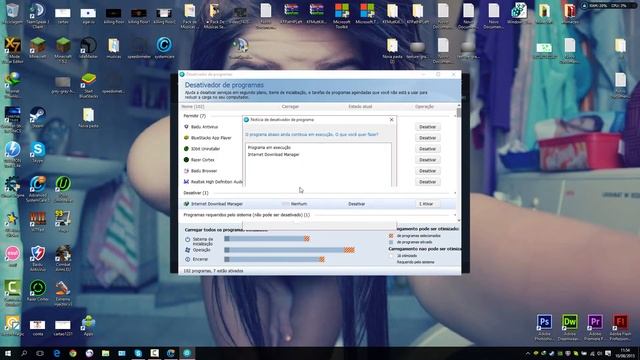
Task: Launch Adobe Flash Professional from the desktop
Action: (x=620, y=327)
